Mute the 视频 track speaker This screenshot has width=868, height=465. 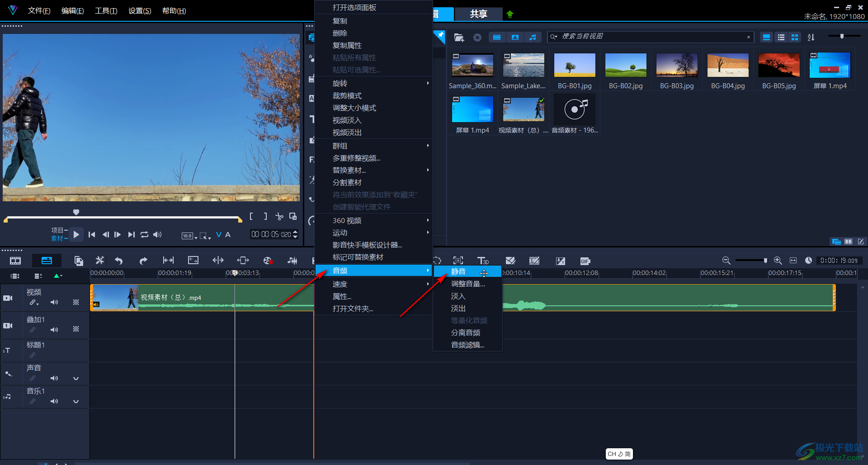(x=54, y=302)
